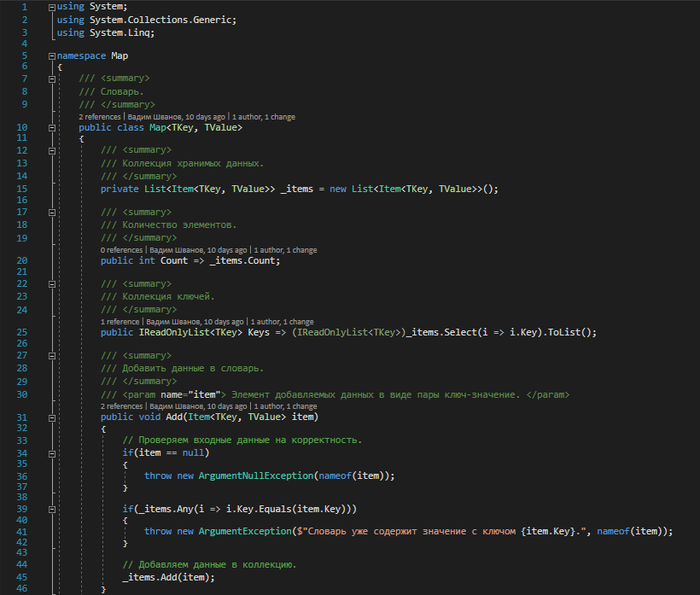The height and width of the screenshot is (595, 700).
Task: Collapse the namespace Map block
Action: coord(52,56)
